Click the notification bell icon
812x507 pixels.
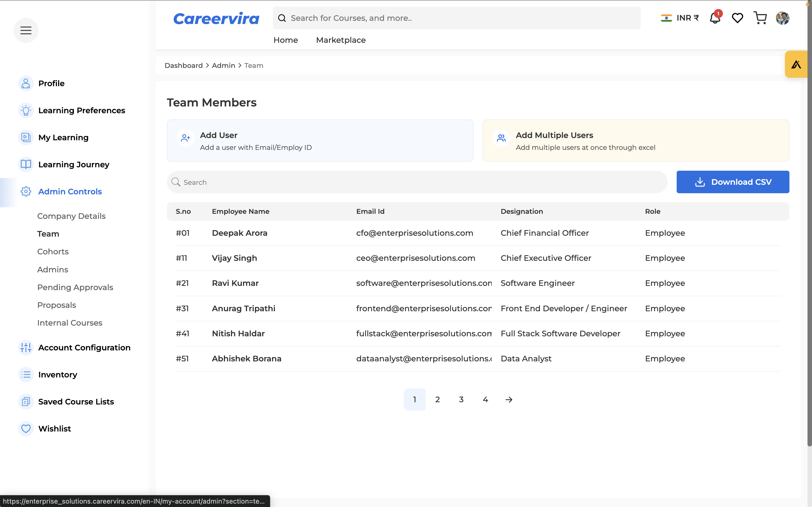(x=715, y=18)
